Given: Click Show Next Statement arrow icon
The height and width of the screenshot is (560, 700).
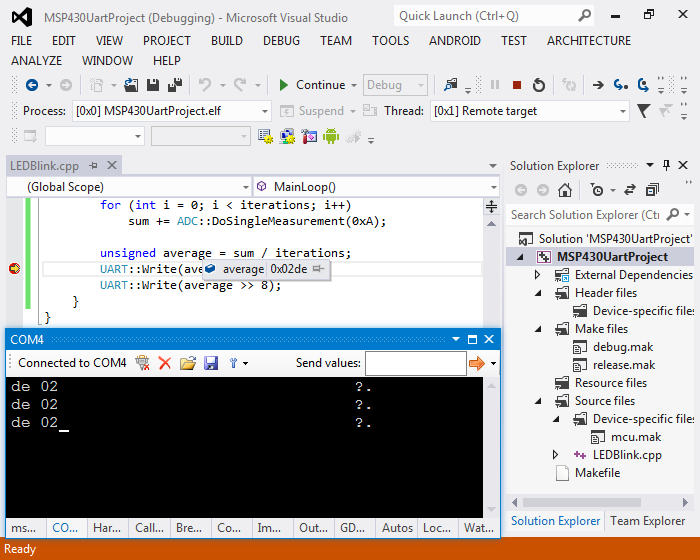Looking at the screenshot, I should pos(598,85).
